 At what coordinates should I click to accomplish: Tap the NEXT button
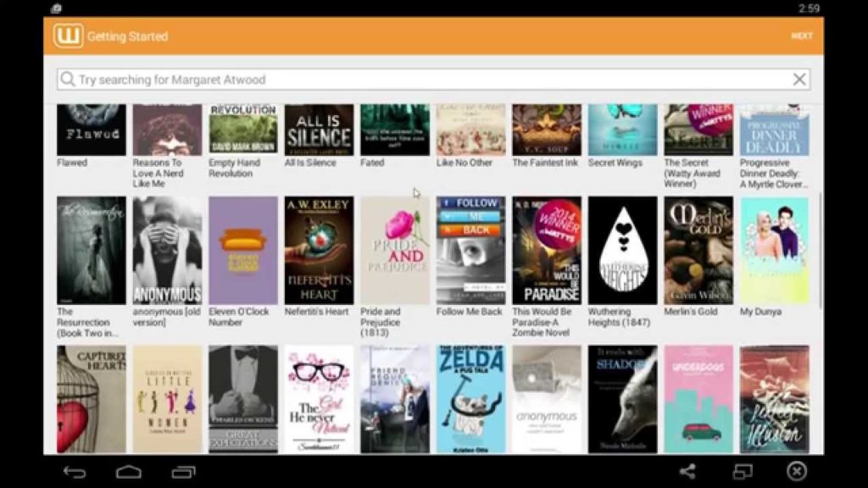click(x=802, y=36)
